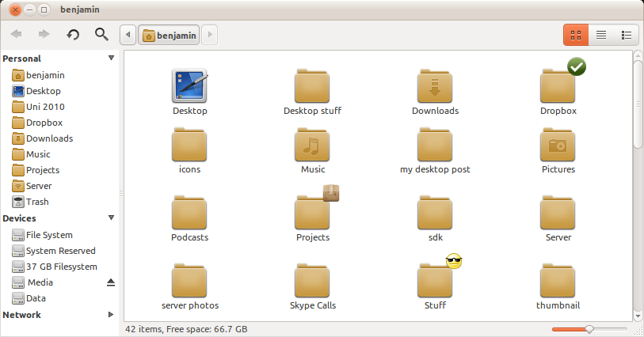
Task: Open the Desktop folder icon in main view
Action: tap(189, 85)
